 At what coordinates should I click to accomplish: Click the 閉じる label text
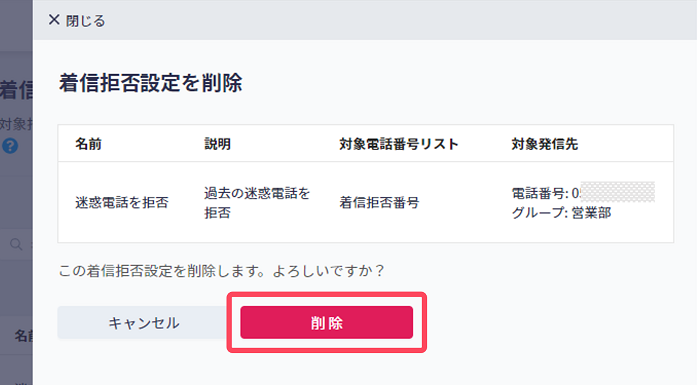85,21
